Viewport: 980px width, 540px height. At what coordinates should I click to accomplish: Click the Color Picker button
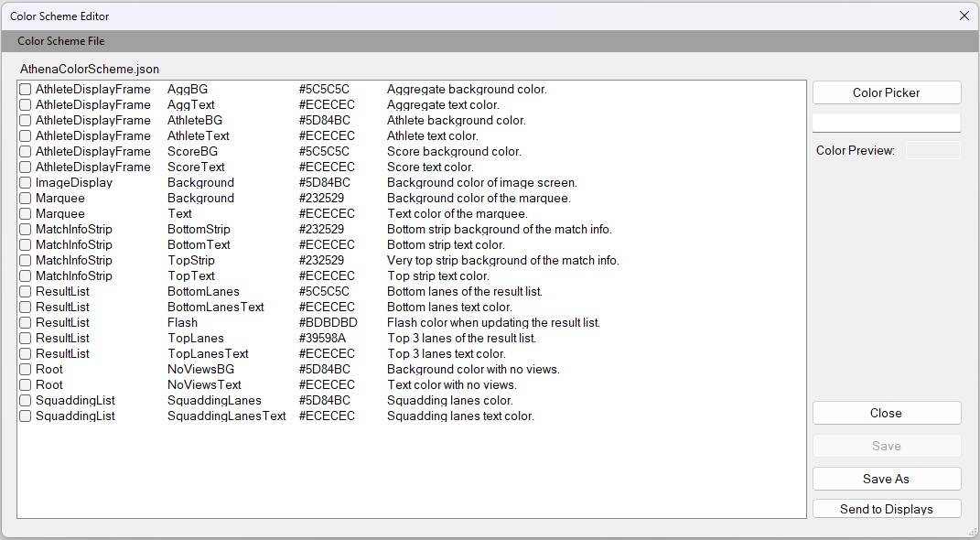[886, 92]
